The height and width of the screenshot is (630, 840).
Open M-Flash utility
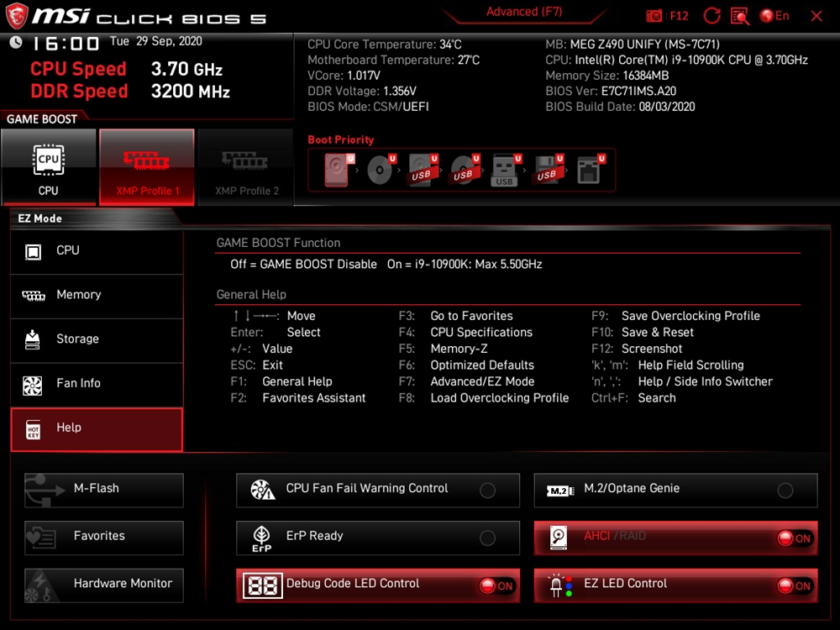point(104,491)
